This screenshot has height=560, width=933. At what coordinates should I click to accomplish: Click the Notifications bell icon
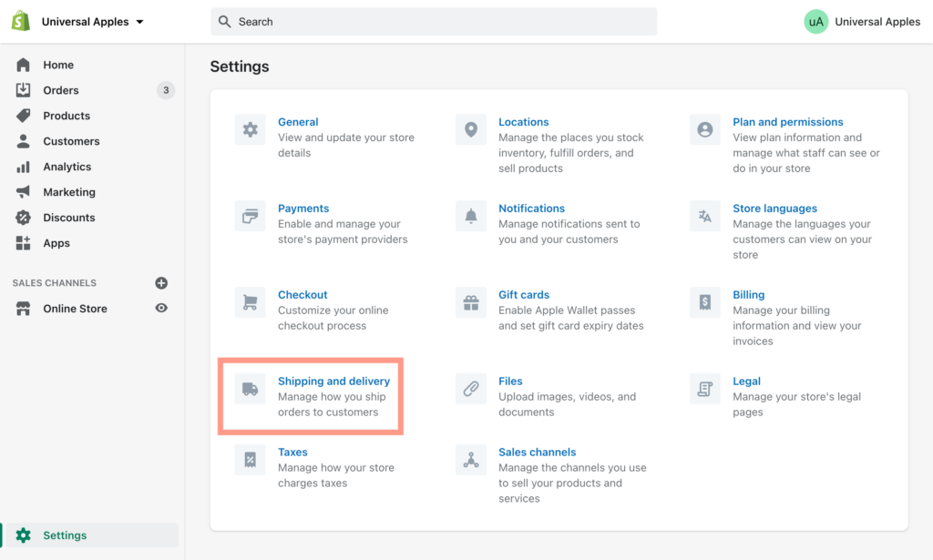tap(471, 217)
